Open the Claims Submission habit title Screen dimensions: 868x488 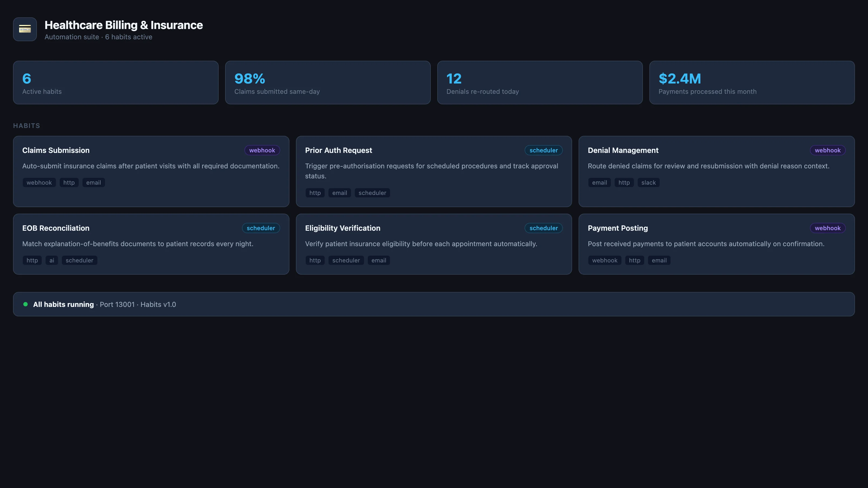pyautogui.click(x=56, y=150)
